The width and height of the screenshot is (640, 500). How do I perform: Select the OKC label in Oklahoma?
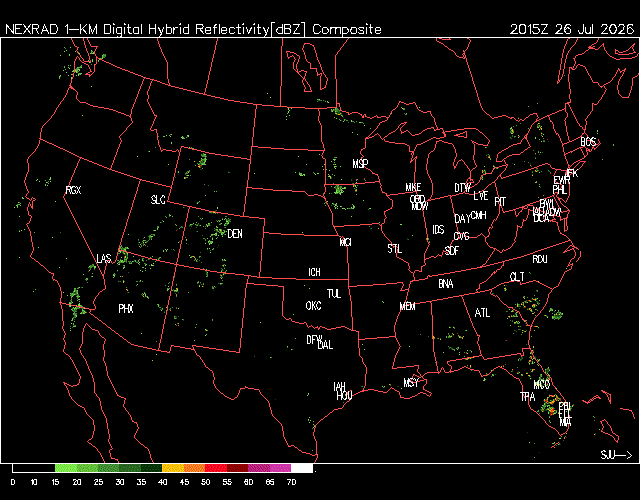coord(313,306)
